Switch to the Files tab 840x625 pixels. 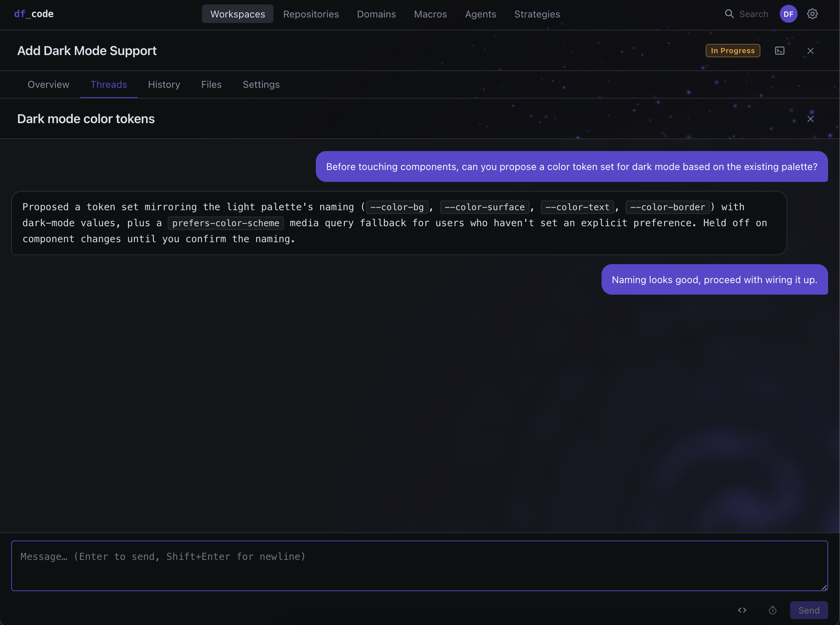211,84
